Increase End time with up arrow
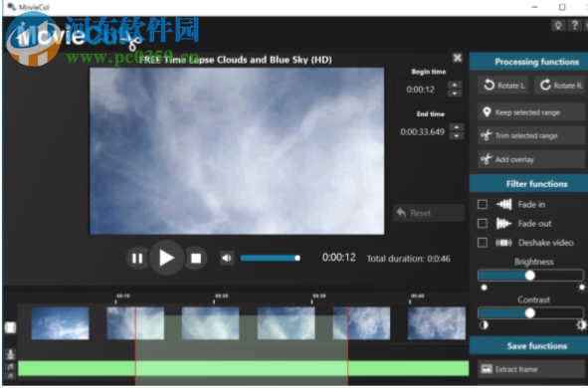The height and width of the screenshot is (388, 588). 457,127
